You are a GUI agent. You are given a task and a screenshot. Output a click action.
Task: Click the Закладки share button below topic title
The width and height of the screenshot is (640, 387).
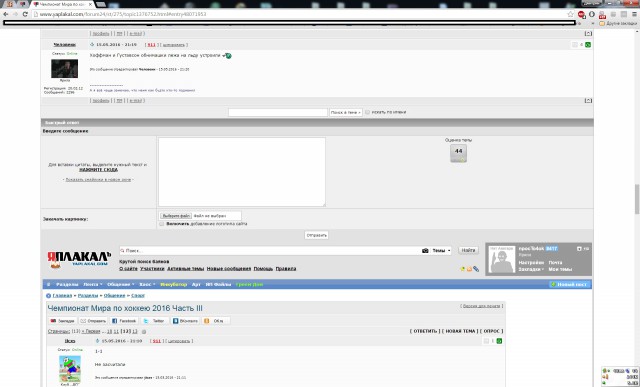pyautogui.click(x=62, y=321)
